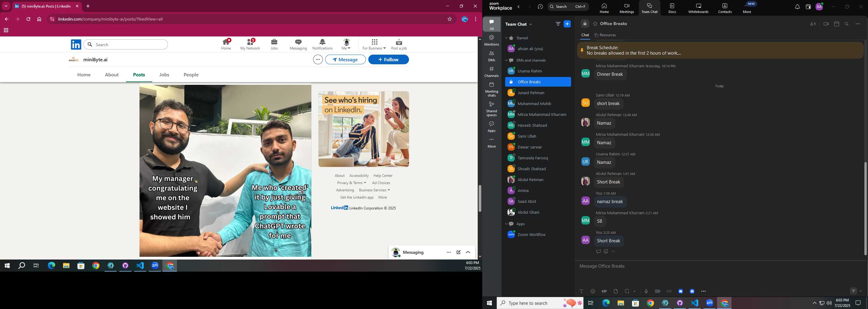Click the Zoom notifications bell icon

[x=797, y=7]
